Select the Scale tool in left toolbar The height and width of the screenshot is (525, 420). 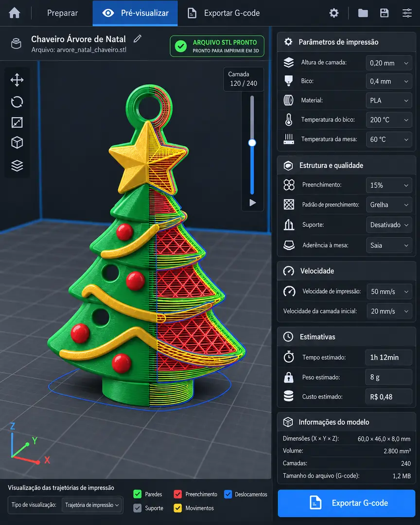click(17, 122)
